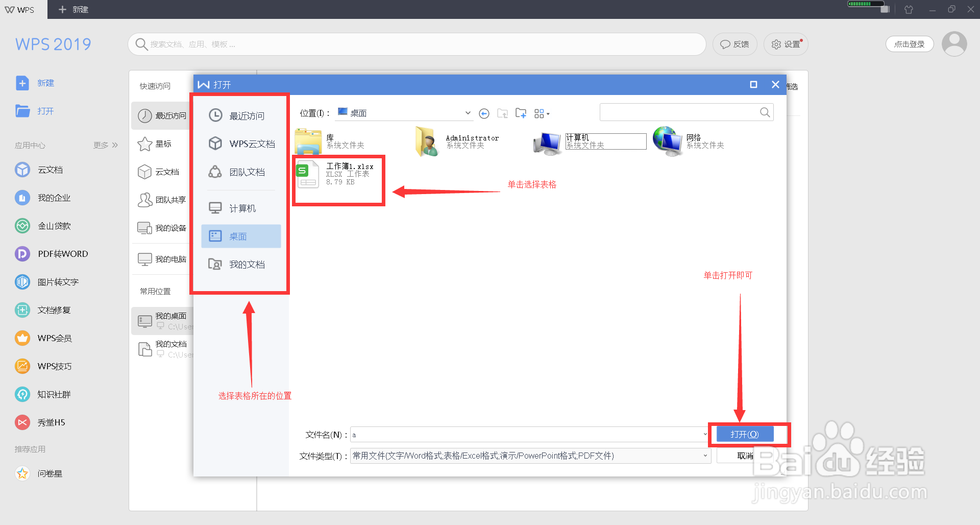Open 我的企业 app icon
Viewport: 980px width, 525px height.
point(22,198)
